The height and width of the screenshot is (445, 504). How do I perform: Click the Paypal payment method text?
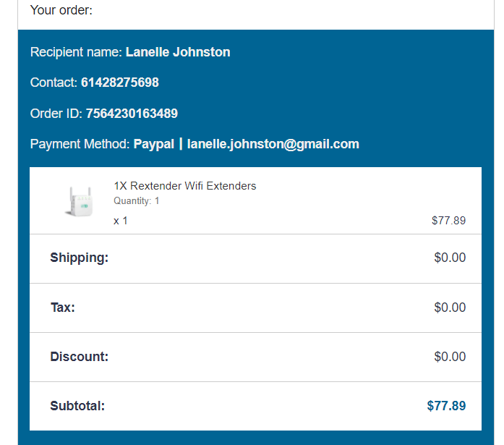tap(153, 144)
